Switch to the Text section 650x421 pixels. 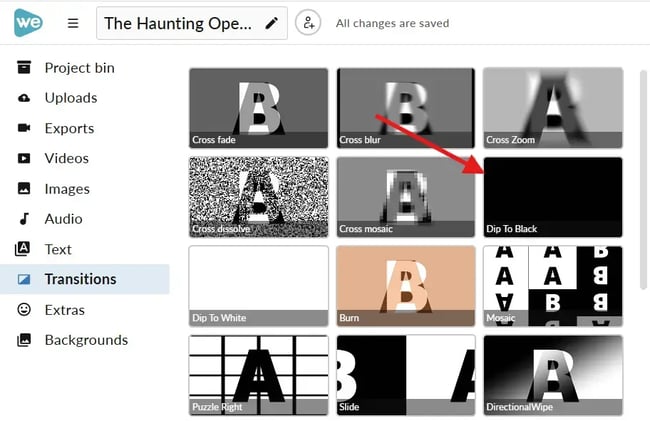pos(58,249)
